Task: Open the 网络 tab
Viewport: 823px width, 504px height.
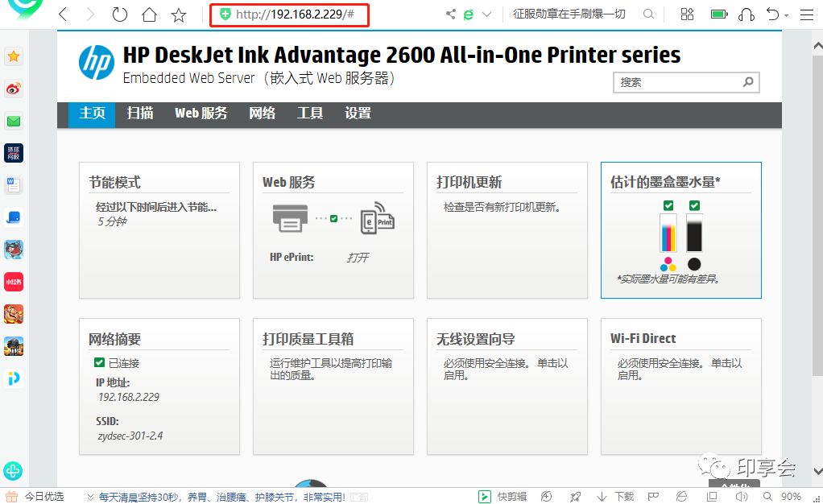Action: click(x=262, y=114)
